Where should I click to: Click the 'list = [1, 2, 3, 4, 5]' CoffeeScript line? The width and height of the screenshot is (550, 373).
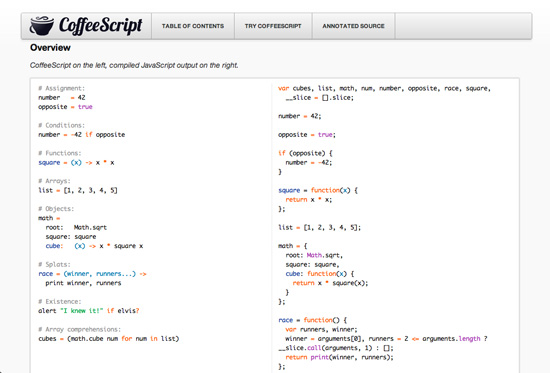point(78,191)
